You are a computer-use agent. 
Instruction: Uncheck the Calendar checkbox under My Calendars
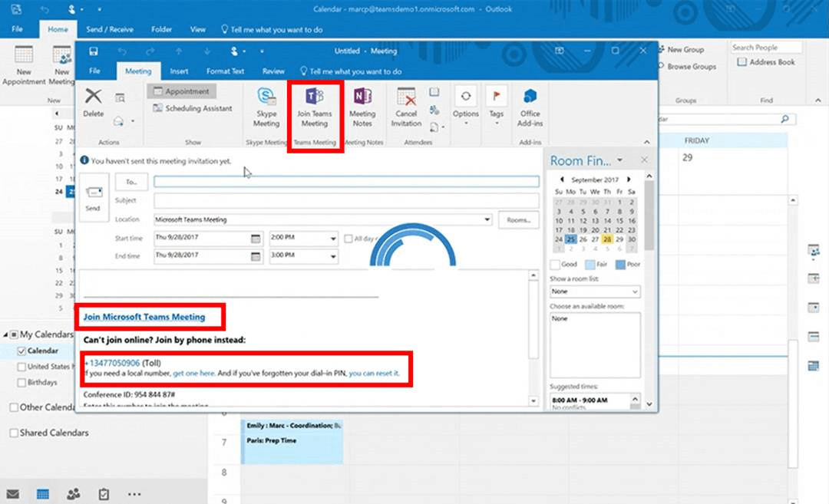click(21, 351)
